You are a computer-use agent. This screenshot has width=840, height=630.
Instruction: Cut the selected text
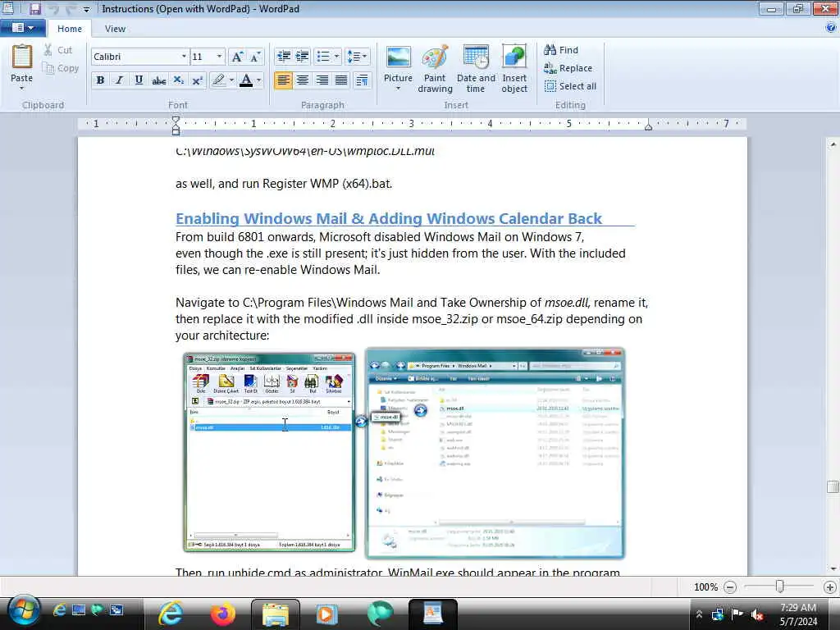coord(58,50)
